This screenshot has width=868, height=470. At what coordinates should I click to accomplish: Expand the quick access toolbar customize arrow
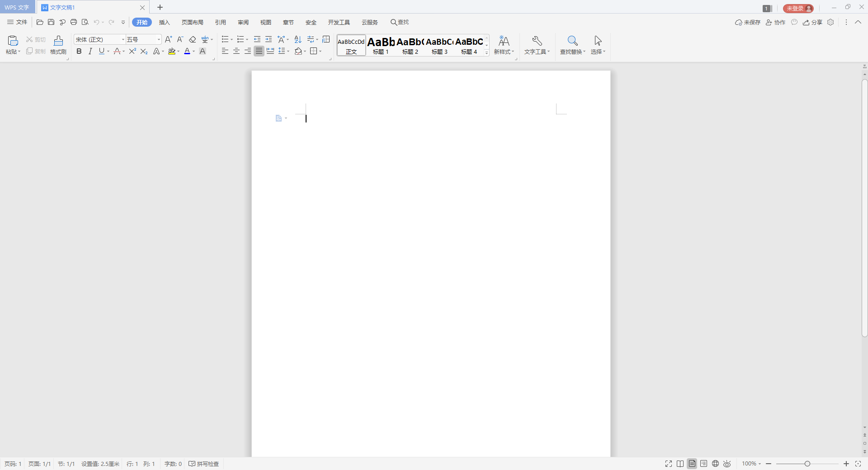[123, 22]
